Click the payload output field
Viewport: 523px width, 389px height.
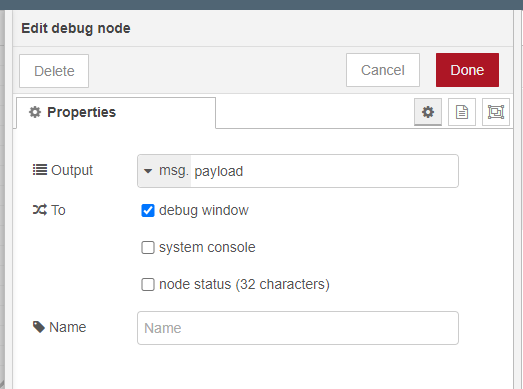[324, 171]
